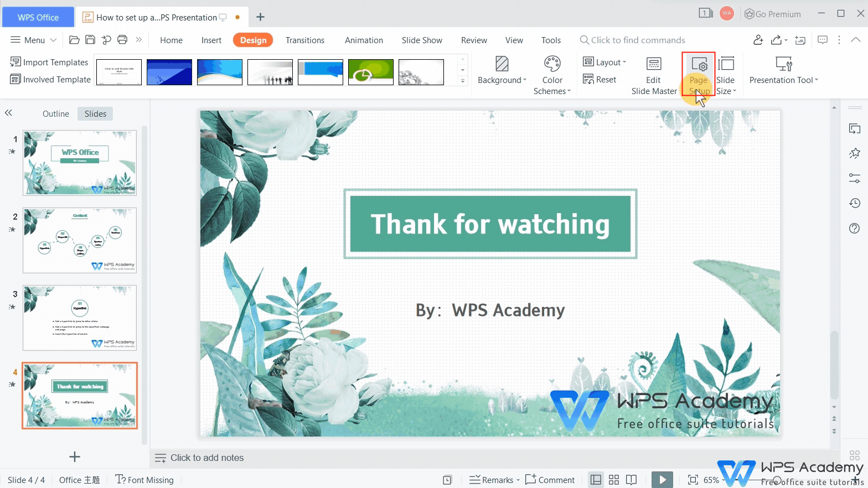The height and width of the screenshot is (488, 868).
Task: Click the Print icon
Action: tap(122, 40)
